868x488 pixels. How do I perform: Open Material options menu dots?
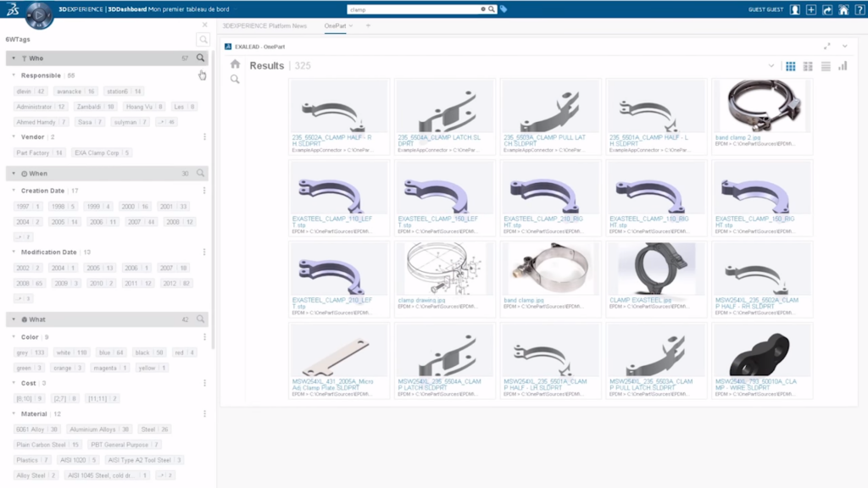(x=204, y=413)
